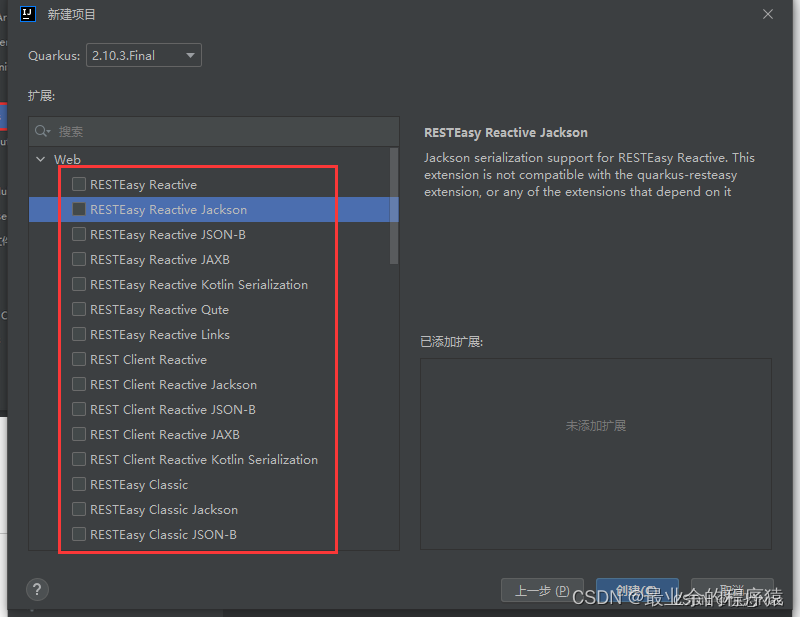Check REST Client Reactive Kotlin Serialization box
The image size is (800, 617).
[79, 459]
